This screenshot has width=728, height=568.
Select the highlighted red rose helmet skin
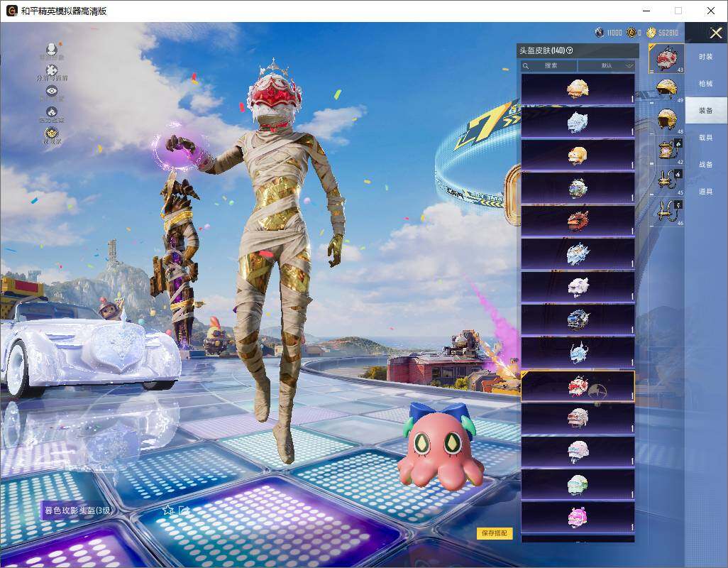[x=578, y=386]
